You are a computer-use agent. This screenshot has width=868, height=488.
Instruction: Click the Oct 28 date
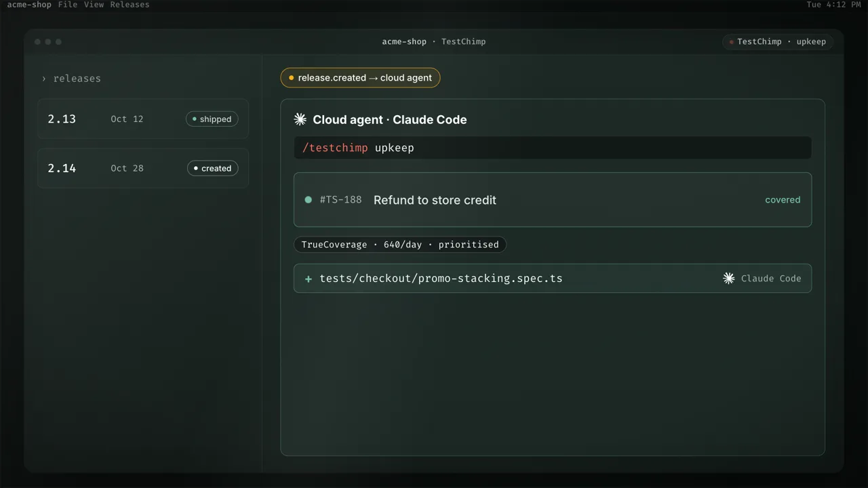127,168
